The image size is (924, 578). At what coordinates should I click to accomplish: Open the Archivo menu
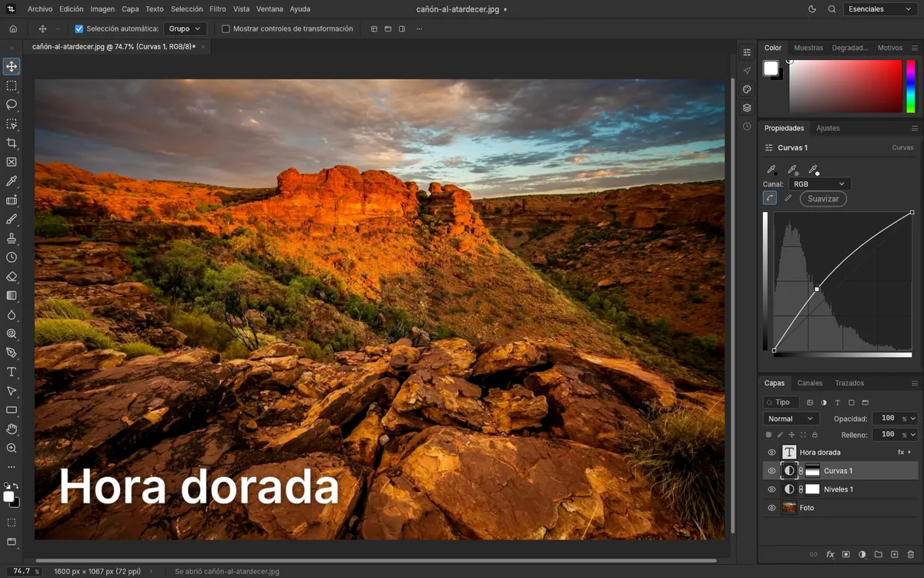point(40,9)
